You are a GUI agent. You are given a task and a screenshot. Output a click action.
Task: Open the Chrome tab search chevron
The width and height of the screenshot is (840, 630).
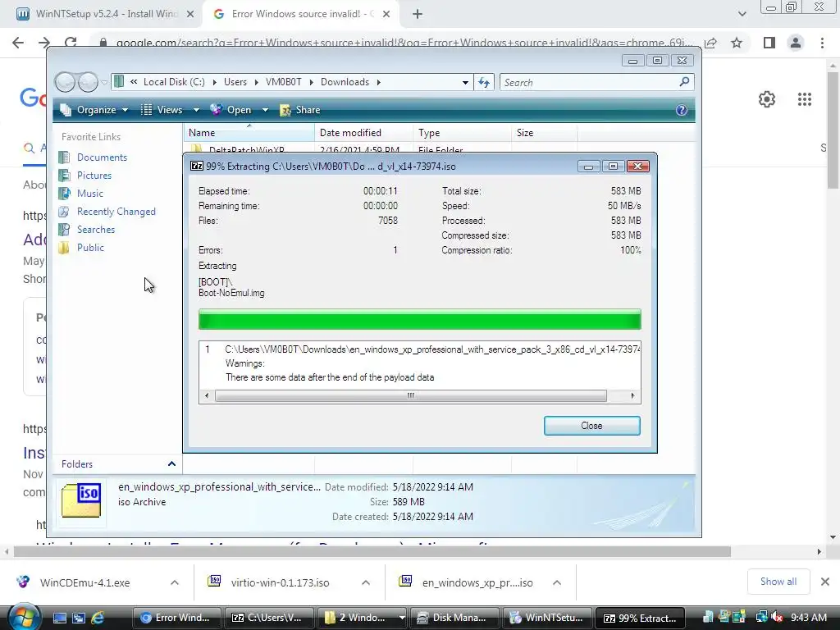[x=742, y=15]
